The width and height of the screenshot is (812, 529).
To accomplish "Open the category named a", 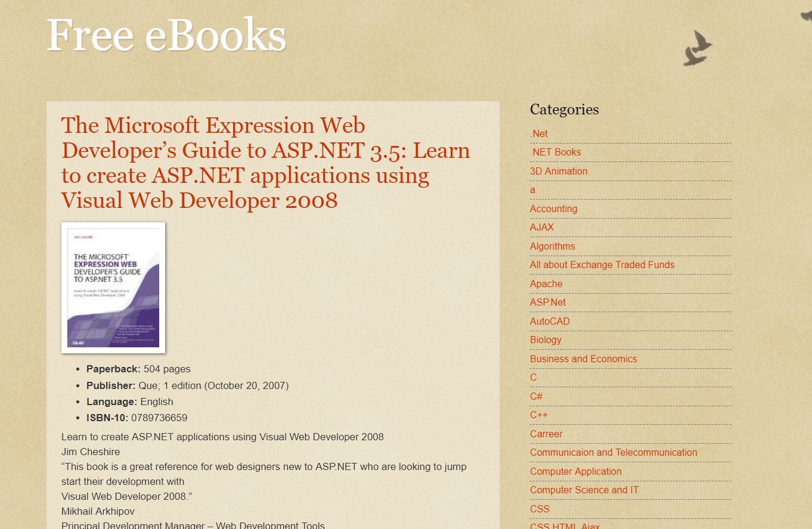I will (x=532, y=190).
